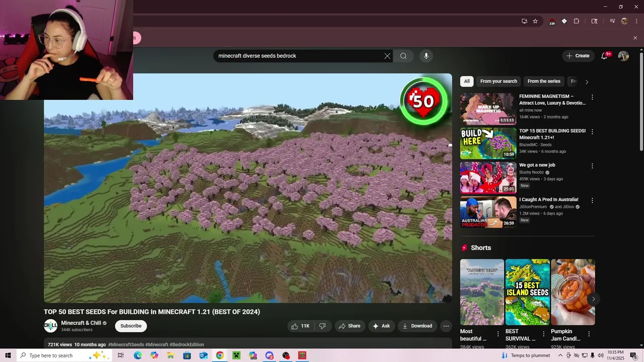Click #MinecraftSeeds hashtag
This screenshot has height=362, width=644.
coord(126,344)
